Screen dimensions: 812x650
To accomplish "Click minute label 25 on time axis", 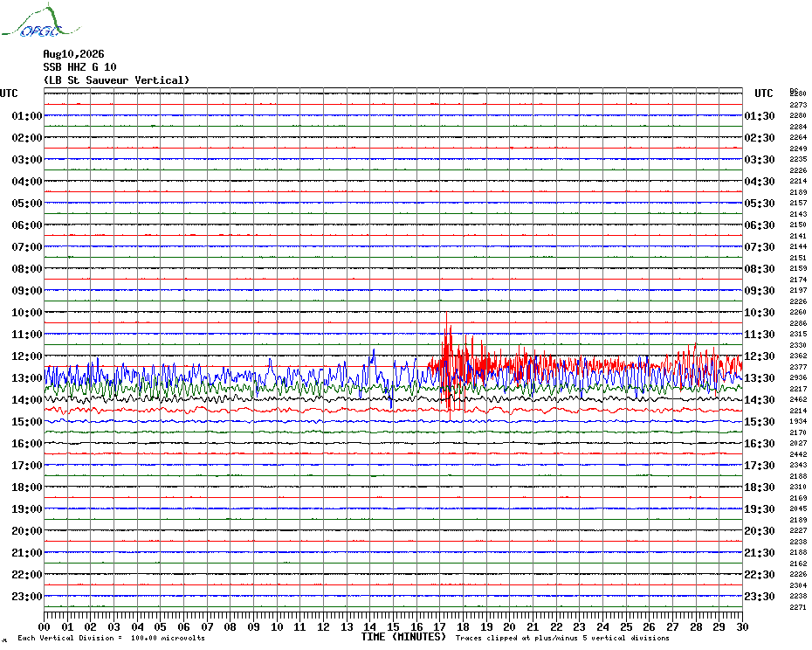I will coord(626,626).
